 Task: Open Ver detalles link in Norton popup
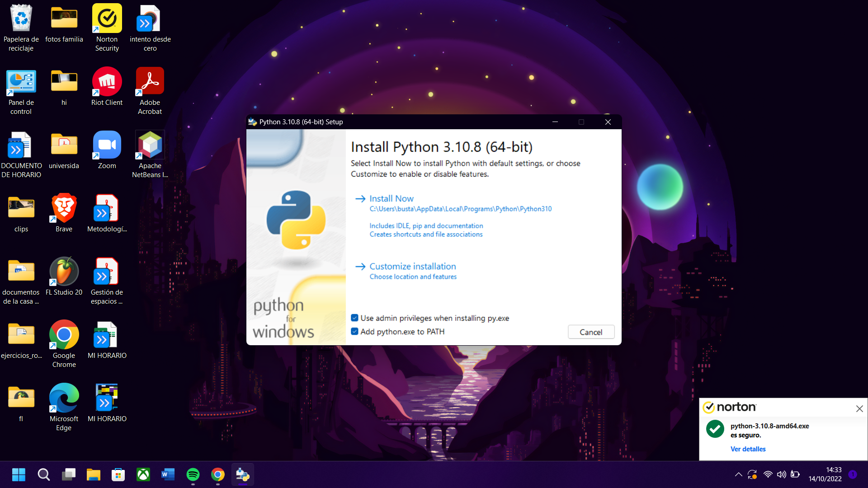click(748, 449)
